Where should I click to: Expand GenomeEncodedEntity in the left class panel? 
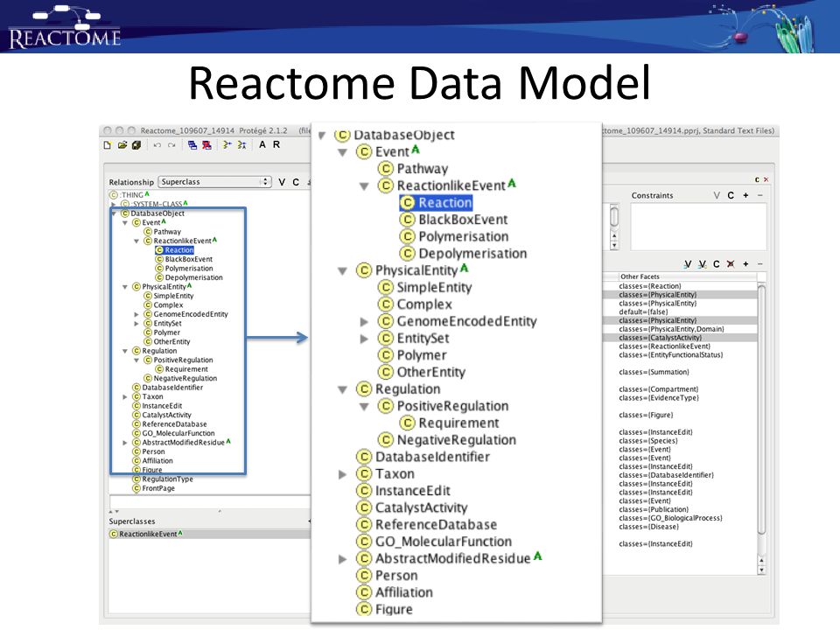click(136, 314)
